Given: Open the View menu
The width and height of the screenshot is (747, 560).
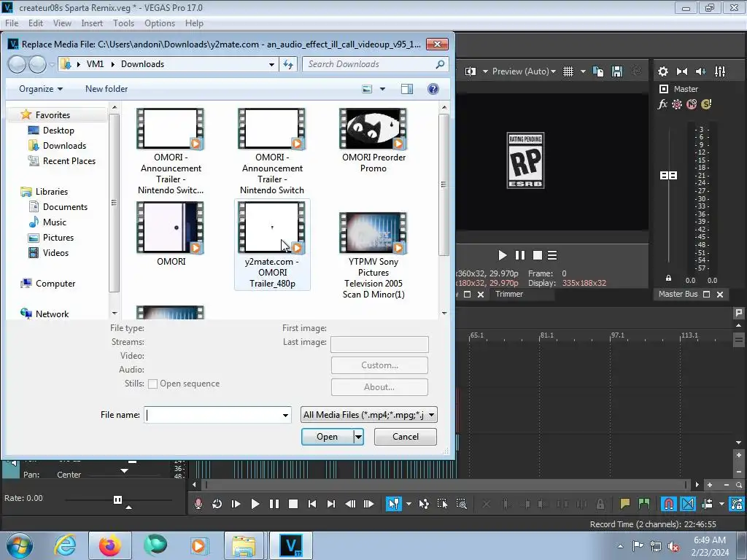Looking at the screenshot, I should pyautogui.click(x=62, y=23).
